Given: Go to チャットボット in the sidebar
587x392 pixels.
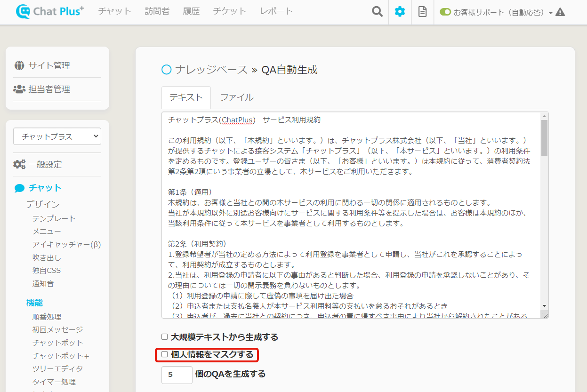Looking at the screenshot, I should 57,343.
